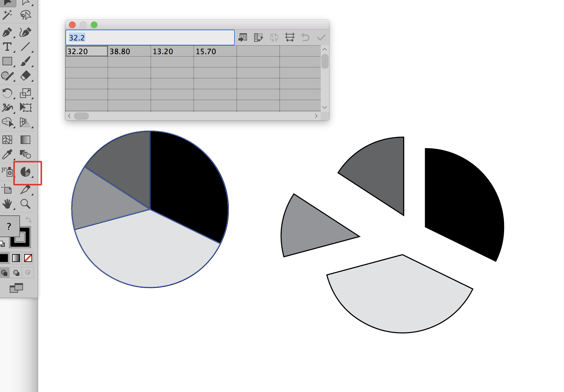Image resolution: width=564 pixels, height=392 pixels.
Task: Select the Type tool
Action: tap(7, 47)
